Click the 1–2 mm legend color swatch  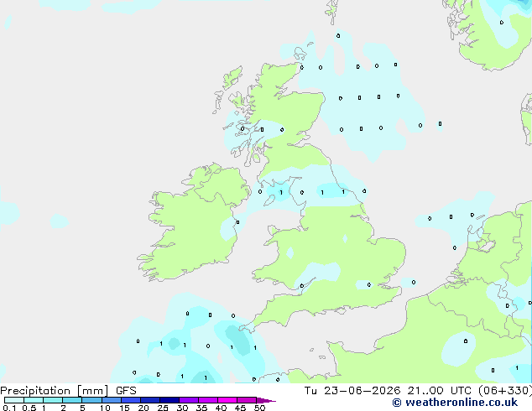click(53, 400)
